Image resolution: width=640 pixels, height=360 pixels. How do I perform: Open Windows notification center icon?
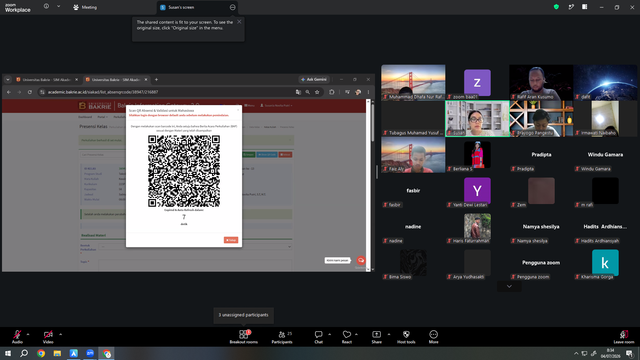coord(629,353)
